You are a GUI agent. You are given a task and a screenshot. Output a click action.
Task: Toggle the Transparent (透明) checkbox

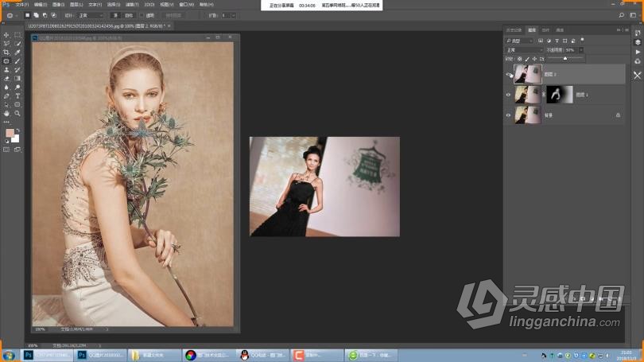[x=142, y=16]
